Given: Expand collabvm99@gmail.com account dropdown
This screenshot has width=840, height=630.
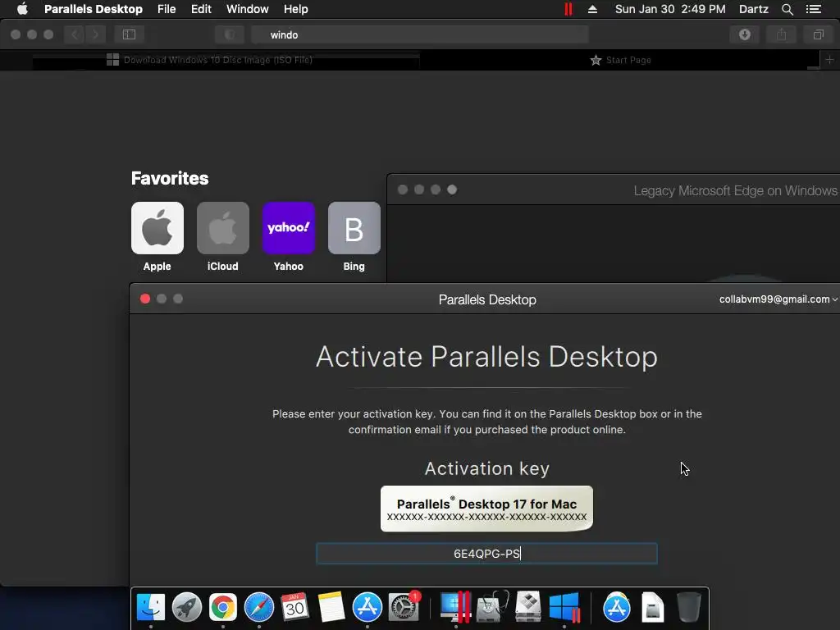Looking at the screenshot, I should (x=778, y=299).
